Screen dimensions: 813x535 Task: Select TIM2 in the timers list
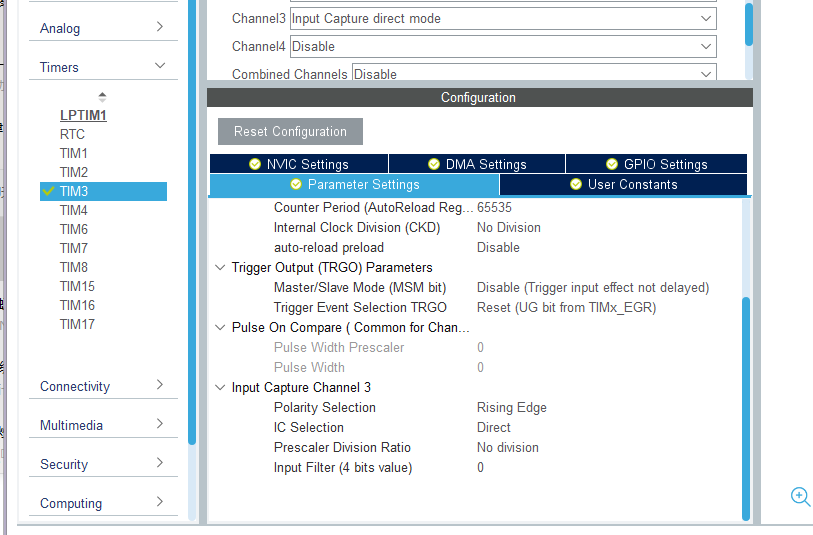click(x=74, y=172)
